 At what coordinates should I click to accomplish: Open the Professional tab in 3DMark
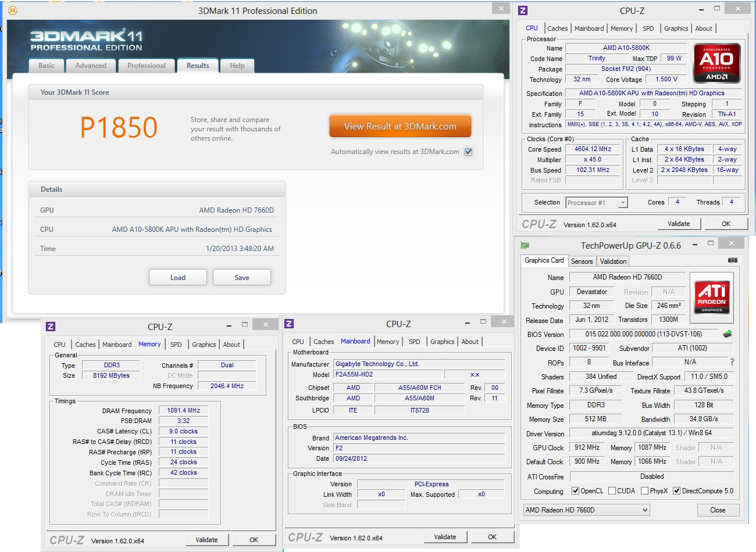coord(147,66)
